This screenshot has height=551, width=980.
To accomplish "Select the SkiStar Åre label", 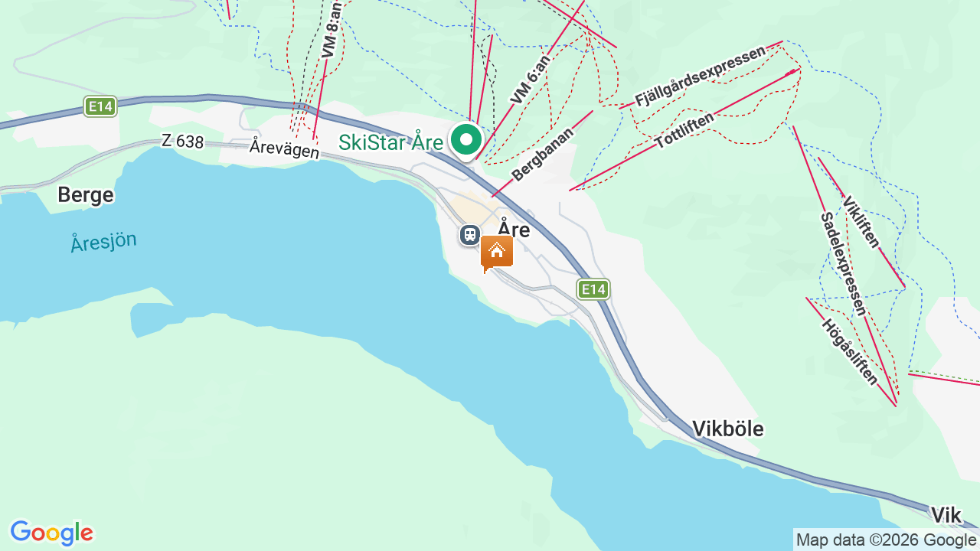I will [x=390, y=142].
